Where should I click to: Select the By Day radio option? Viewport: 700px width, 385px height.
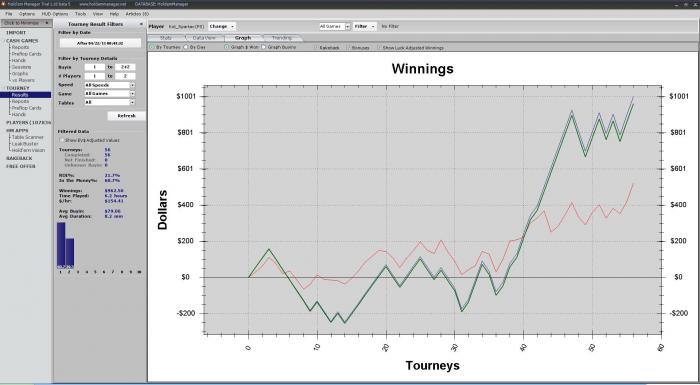click(x=186, y=47)
